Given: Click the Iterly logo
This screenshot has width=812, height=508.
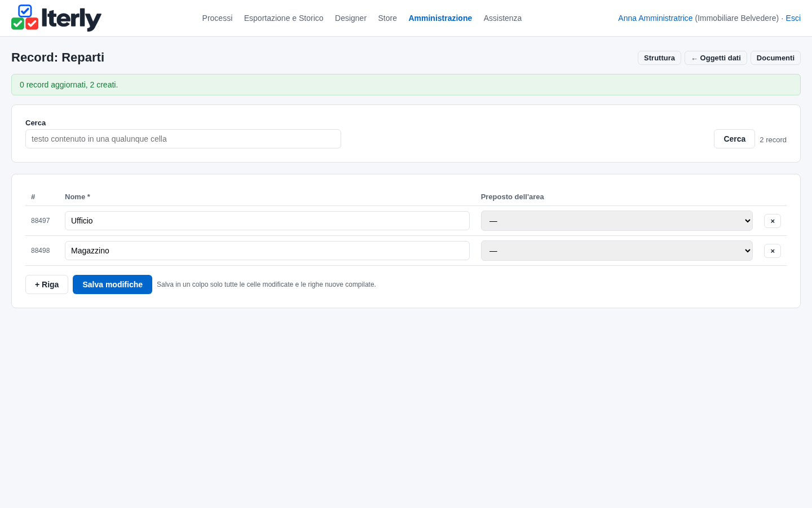Looking at the screenshot, I should coord(56,18).
